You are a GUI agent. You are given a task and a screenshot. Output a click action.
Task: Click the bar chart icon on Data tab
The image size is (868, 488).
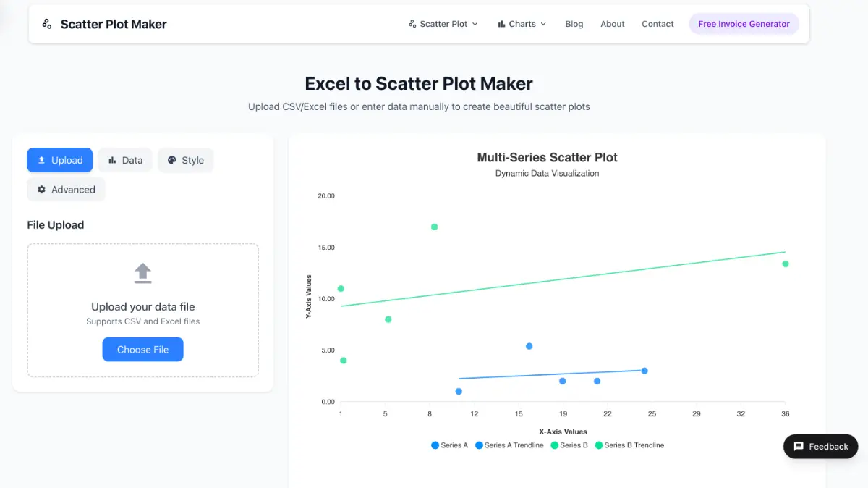112,160
